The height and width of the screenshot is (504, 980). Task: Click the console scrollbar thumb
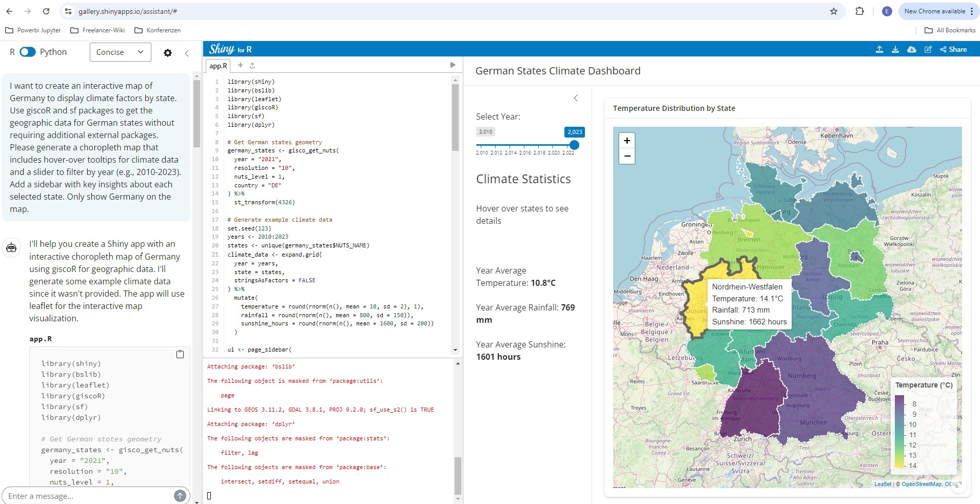(458, 475)
